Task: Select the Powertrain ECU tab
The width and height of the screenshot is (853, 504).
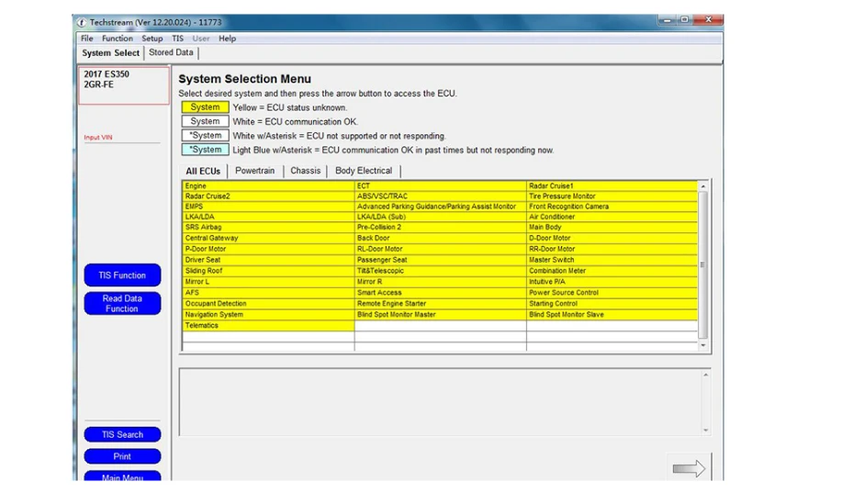Action: [x=254, y=171]
